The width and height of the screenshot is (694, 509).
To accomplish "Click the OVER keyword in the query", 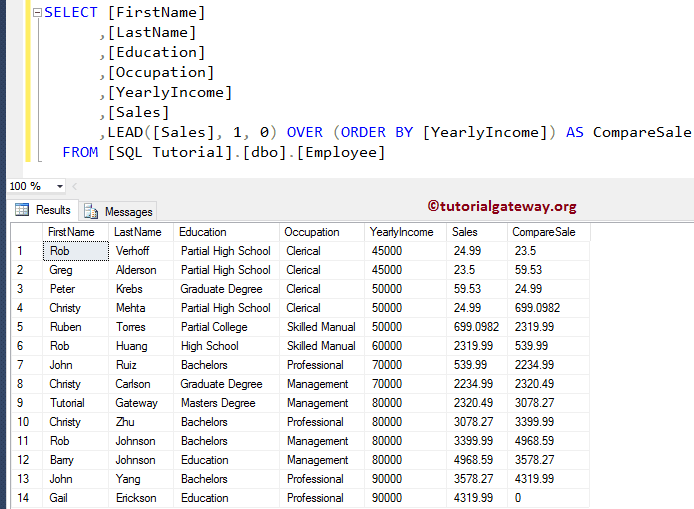I will (305, 132).
